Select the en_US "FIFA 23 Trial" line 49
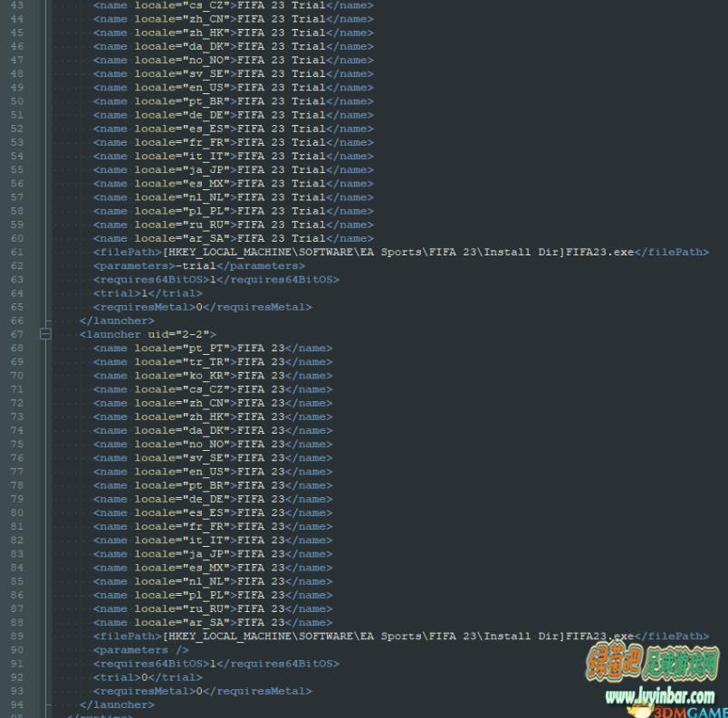This screenshot has height=718, width=728. [234, 88]
